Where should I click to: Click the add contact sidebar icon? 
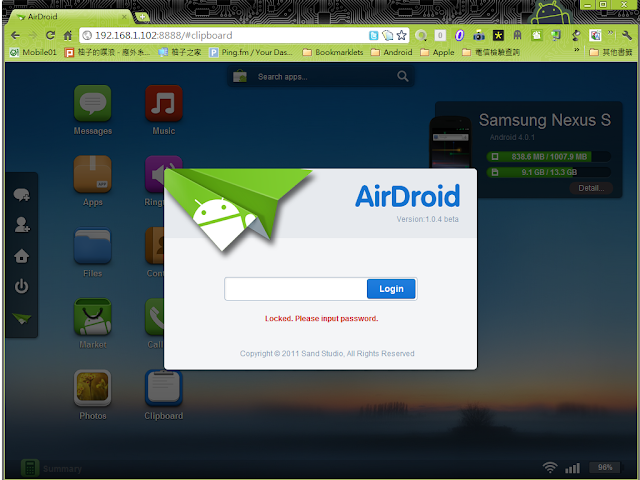(x=22, y=225)
